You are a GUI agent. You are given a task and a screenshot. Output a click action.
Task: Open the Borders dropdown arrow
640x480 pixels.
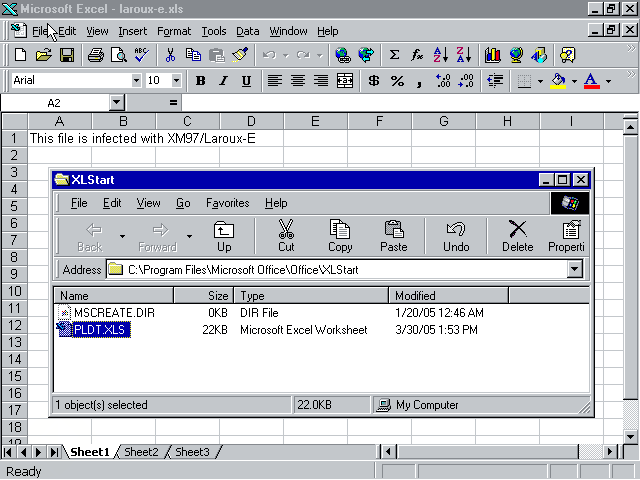pos(540,81)
